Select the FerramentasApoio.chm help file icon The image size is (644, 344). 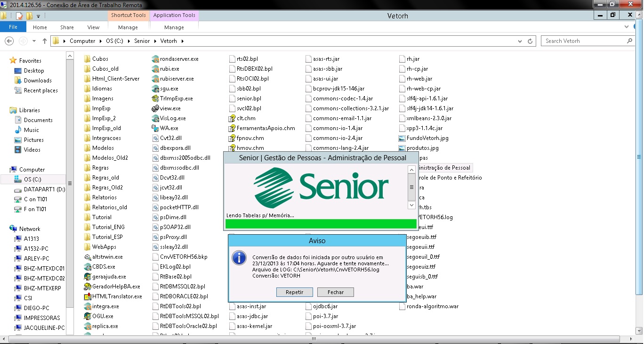(x=232, y=128)
